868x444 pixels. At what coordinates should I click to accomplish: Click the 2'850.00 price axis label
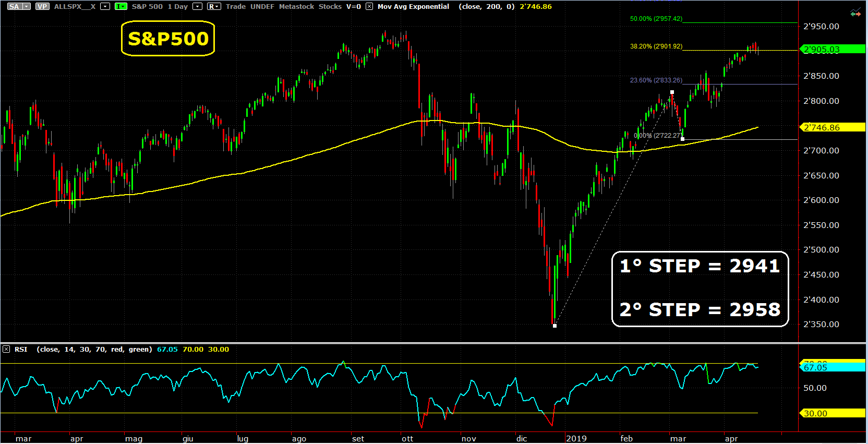pyautogui.click(x=821, y=76)
